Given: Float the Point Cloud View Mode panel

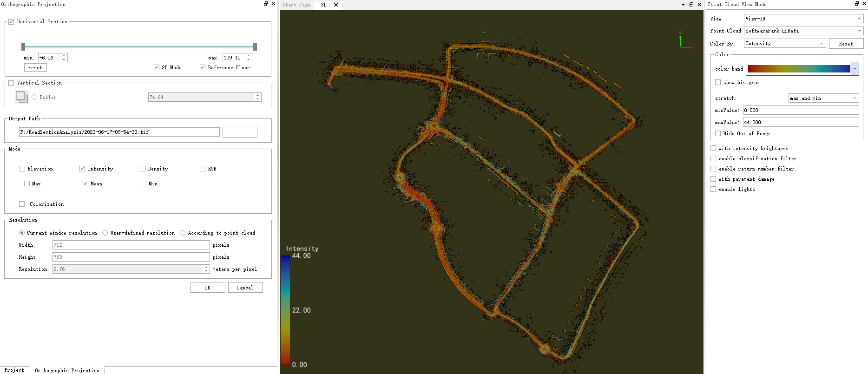Looking at the screenshot, I should [x=857, y=4].
